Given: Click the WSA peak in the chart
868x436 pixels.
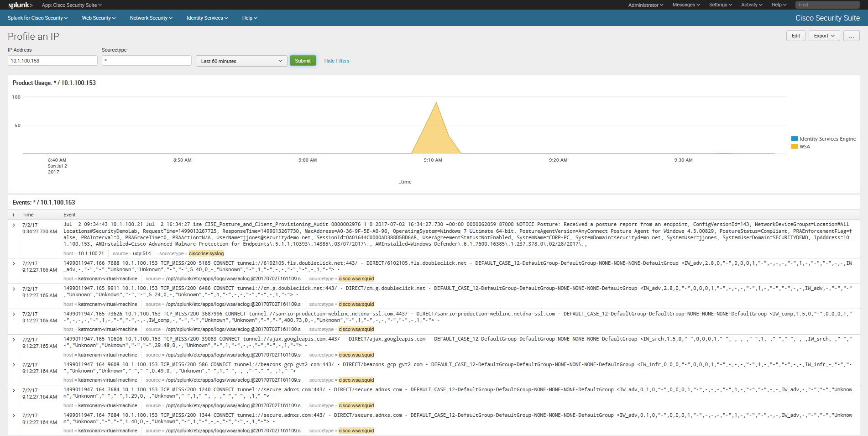Looking at the screenshot, I should click(436, 103).
